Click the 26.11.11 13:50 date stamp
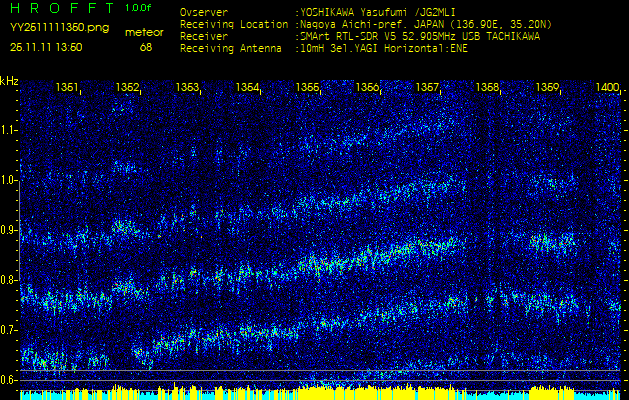Viewport: 629px width, 400px height. (46, 47)
